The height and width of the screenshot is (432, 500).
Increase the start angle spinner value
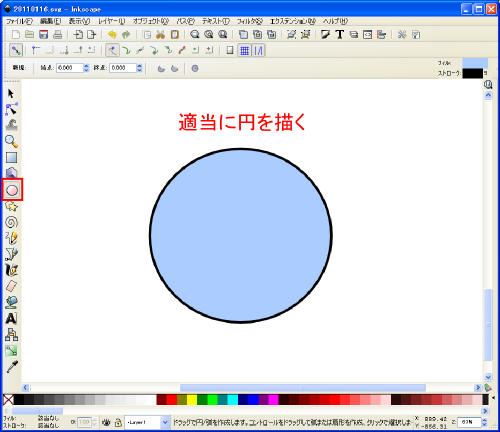click(x=87, y=66)
